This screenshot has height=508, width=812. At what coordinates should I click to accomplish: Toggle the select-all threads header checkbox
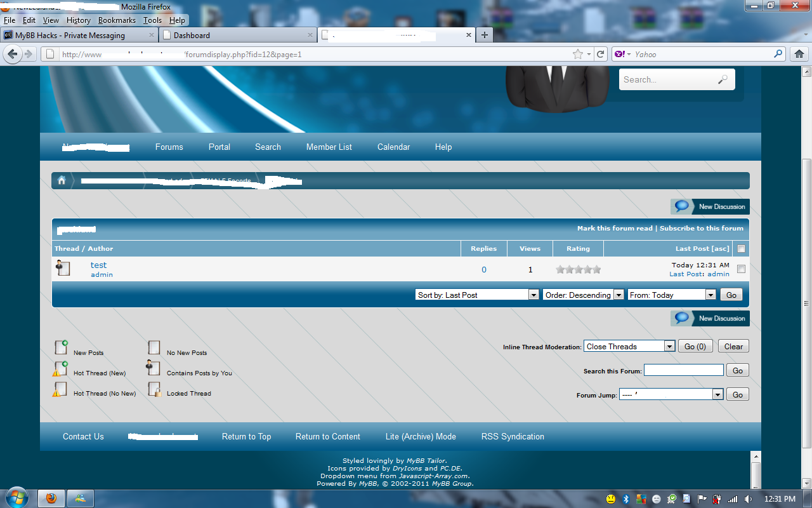click(741, 249)
